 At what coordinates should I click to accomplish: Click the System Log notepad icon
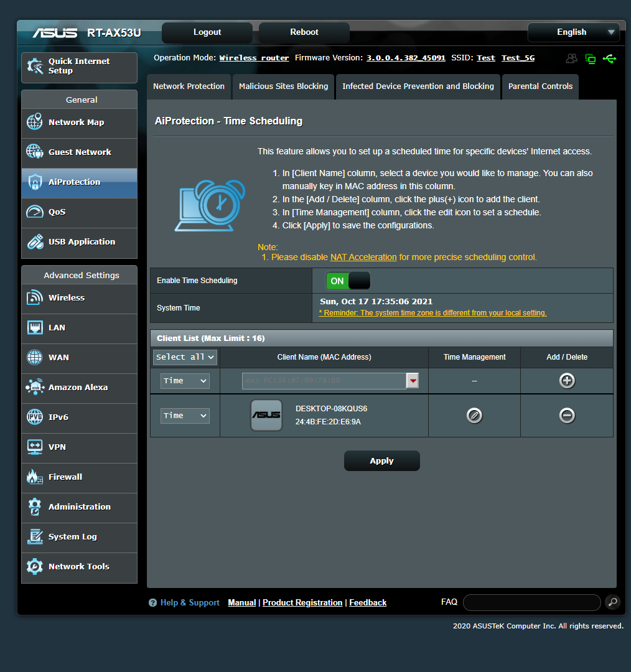[x=35, y=536]
